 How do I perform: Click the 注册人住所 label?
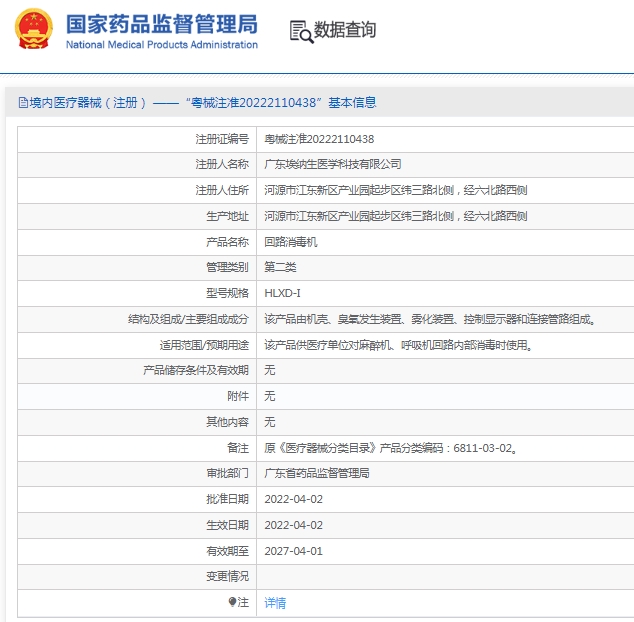pos(222,190)
